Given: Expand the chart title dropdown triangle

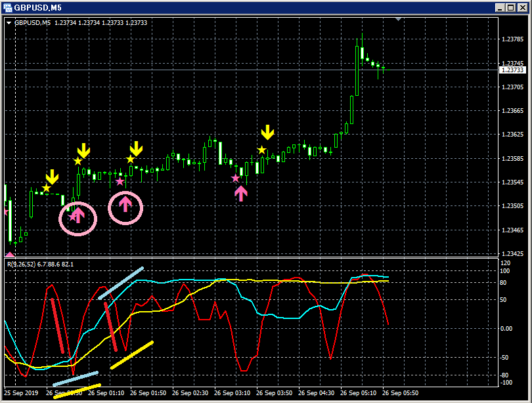Looking at the screenshot, I should pos(9,23).
